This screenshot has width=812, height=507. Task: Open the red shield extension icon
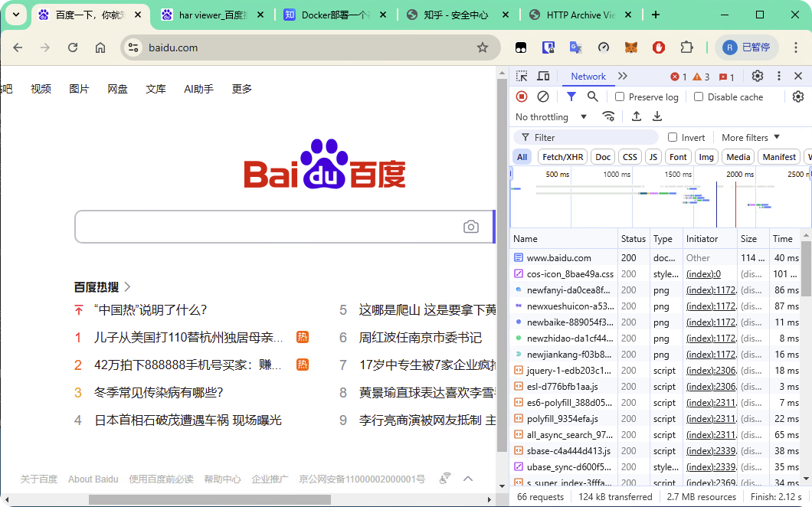(x=659, y=47)
